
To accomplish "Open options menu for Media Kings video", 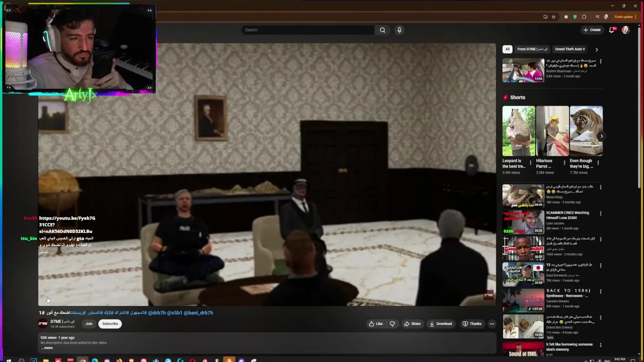I will pyautogui.click(x=600, y=187).
